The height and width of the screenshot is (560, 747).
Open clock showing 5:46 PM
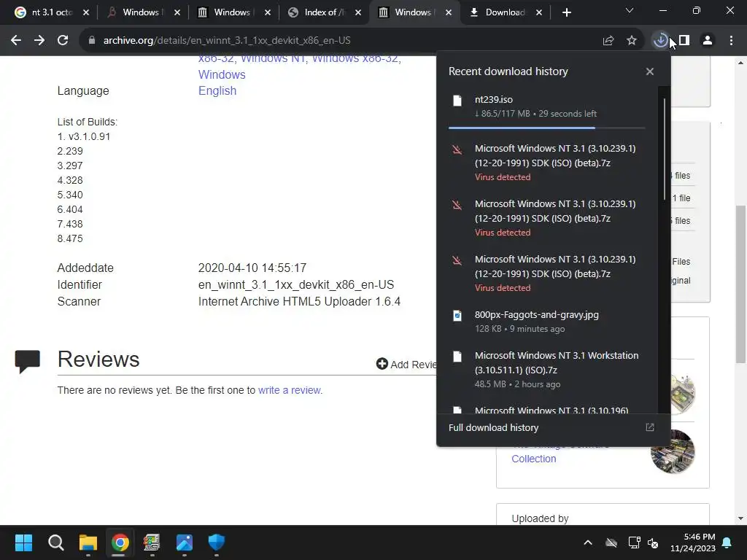pyautogui.click(x=693, y=542)
